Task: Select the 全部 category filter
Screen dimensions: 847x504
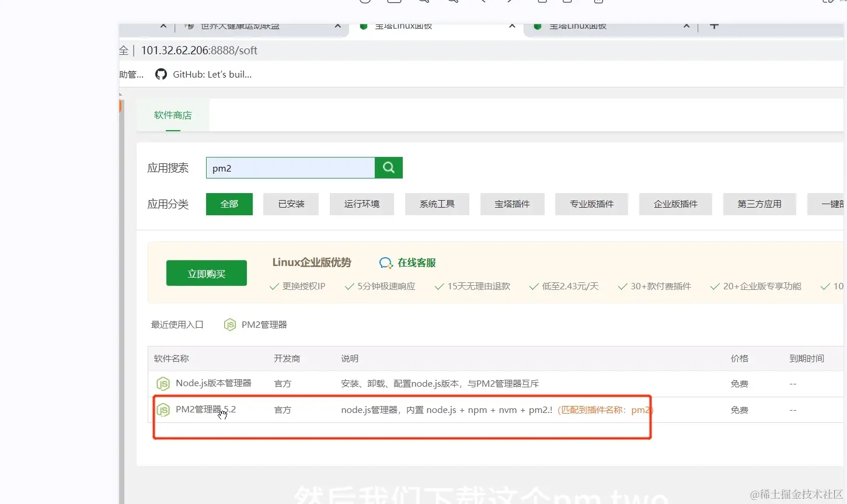Action: coord(229,204)
